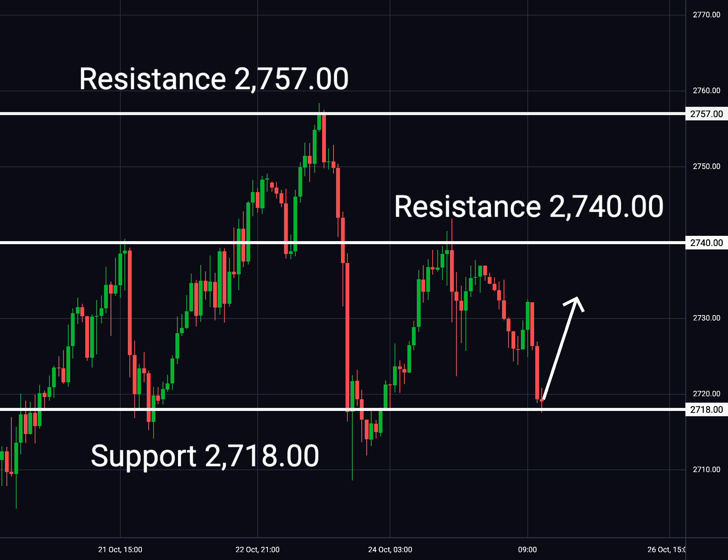This screenshot has width=728, height=560.
Task: Click the 09:00 time axis label
Action: 527,549
